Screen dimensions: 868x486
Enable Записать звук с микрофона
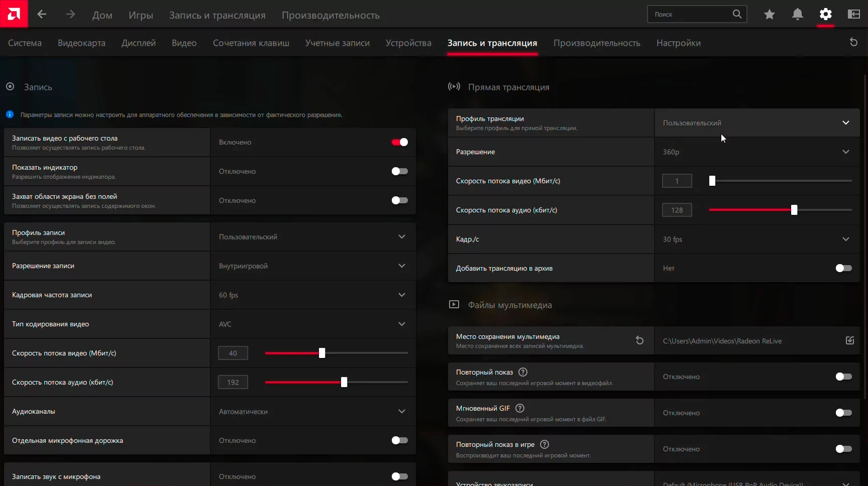coord(400,476)
